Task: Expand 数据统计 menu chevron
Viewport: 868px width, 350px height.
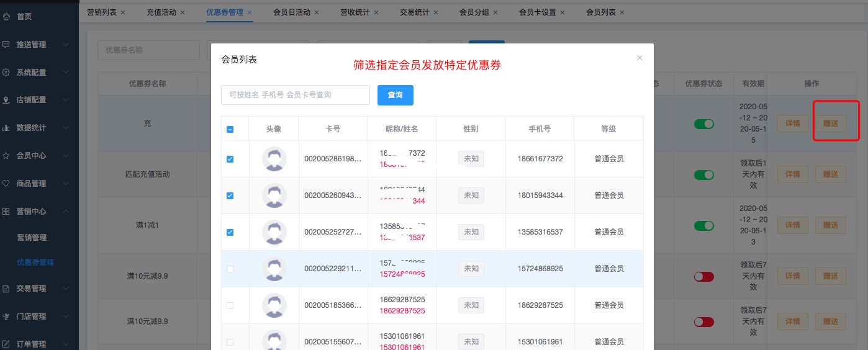Action: click(x=66, y=128)
